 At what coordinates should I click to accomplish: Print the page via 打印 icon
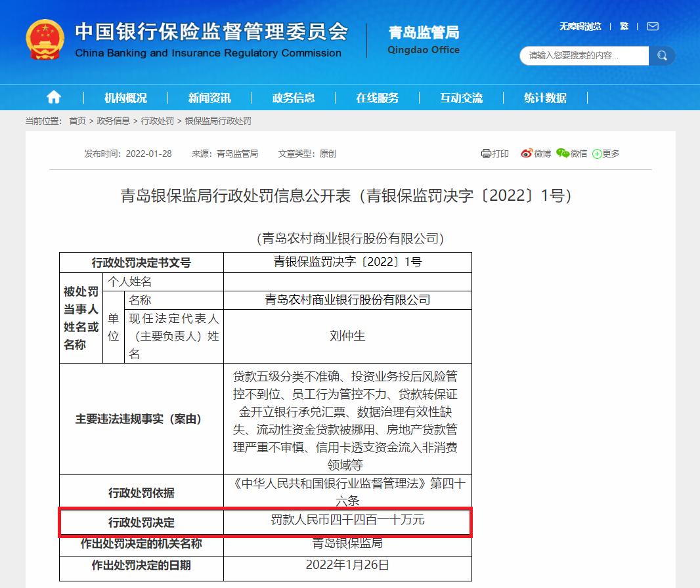pyautogui.click(x=494, y=154)
